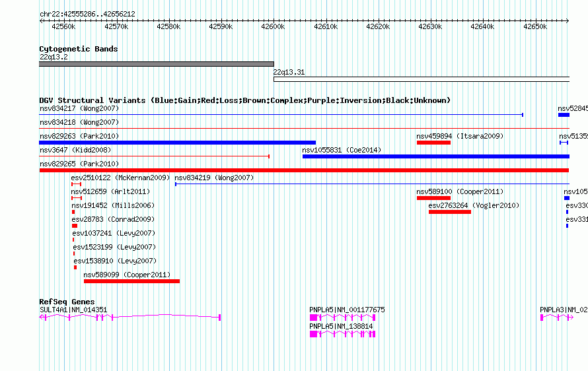Click the RefSeq Genes track title
The image size is (588, 371).
[x=67, y=302]
